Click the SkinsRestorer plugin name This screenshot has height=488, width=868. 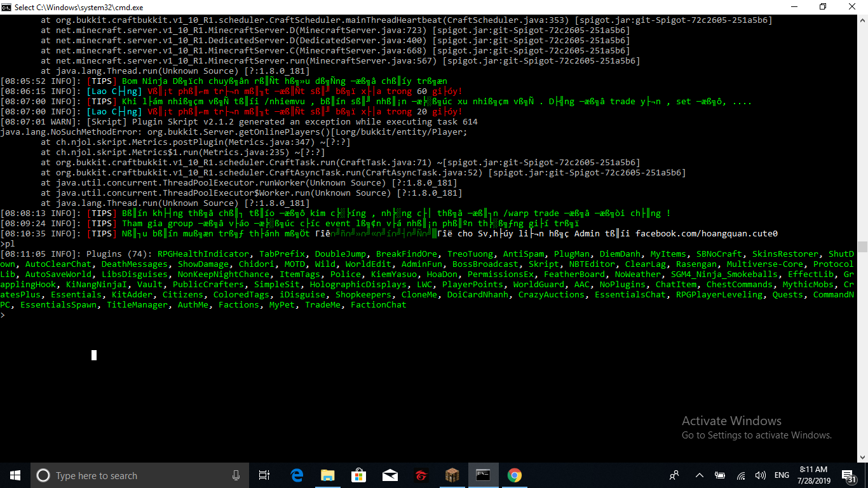coord(785,254)
